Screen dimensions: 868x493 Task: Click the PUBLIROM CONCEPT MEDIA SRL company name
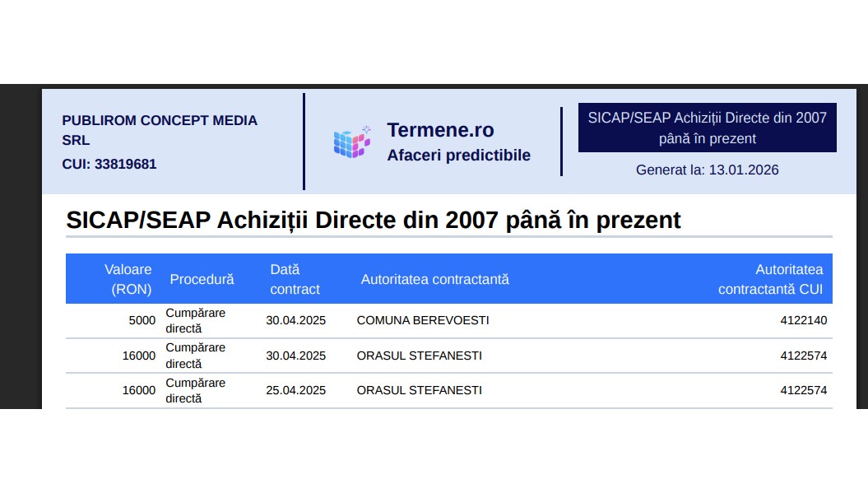[160, 130]
